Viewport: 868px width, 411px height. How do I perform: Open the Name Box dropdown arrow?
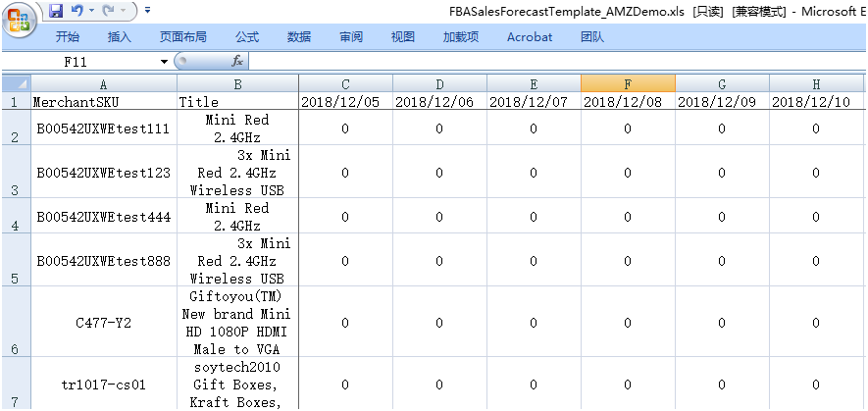(x=164, y=61)
